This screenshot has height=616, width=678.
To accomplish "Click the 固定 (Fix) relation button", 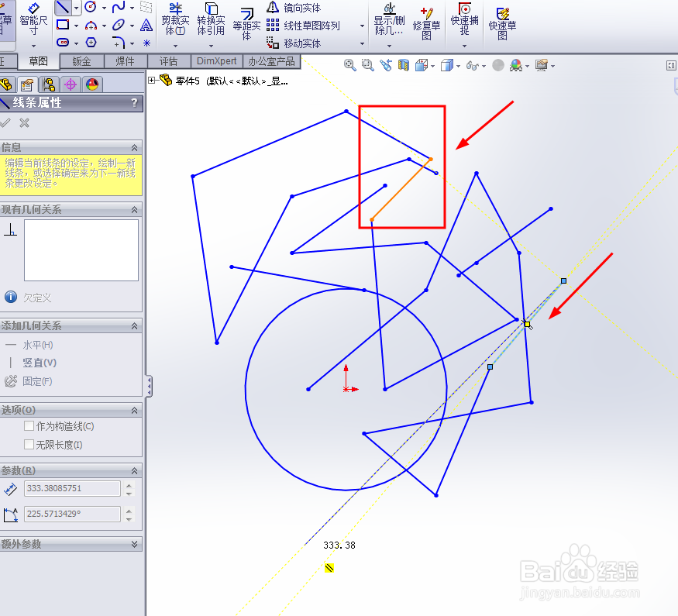I will [x=29, y=381].
